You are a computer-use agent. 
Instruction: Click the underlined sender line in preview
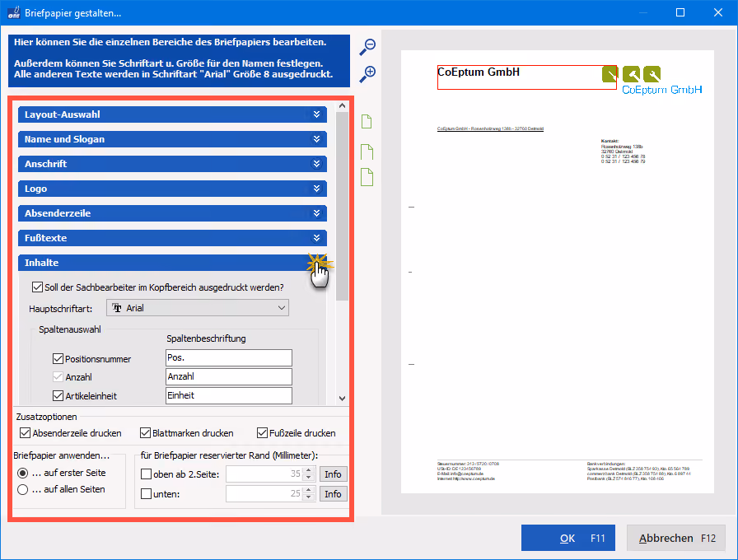click(490, 128)
